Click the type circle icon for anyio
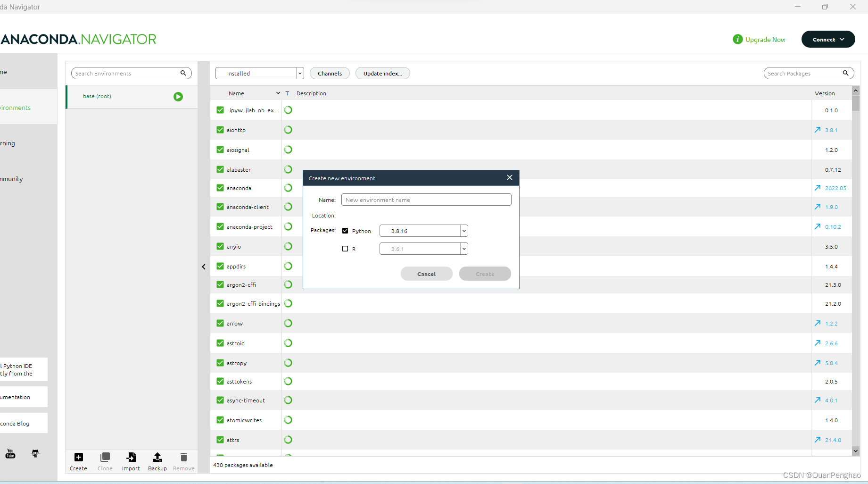Viewport: 868px width, 484px height. (x=288, y=246)
